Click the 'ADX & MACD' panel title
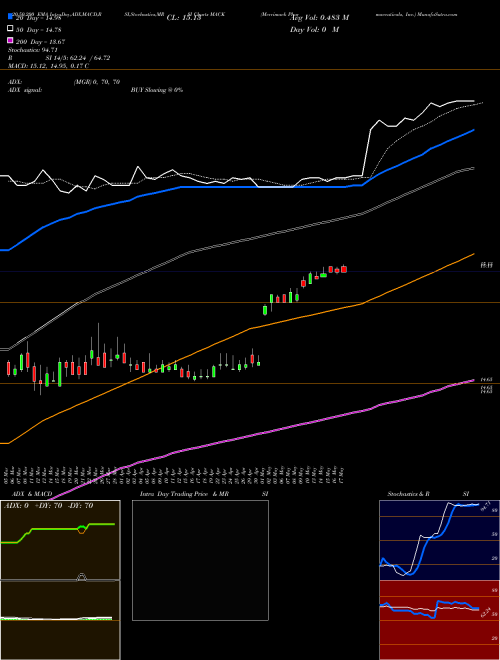 pos(32,494)
